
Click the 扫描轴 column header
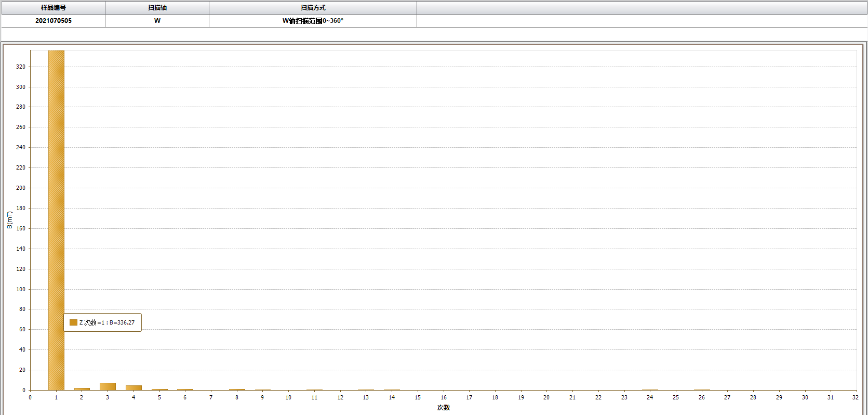coord(157,8)
